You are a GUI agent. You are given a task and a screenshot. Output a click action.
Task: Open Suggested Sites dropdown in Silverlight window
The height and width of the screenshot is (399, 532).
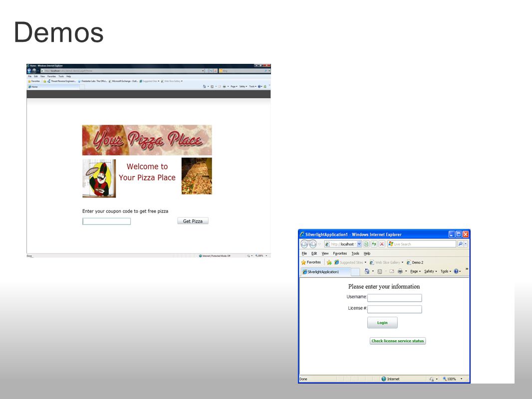pyautogui.click(x=365, y=262)
